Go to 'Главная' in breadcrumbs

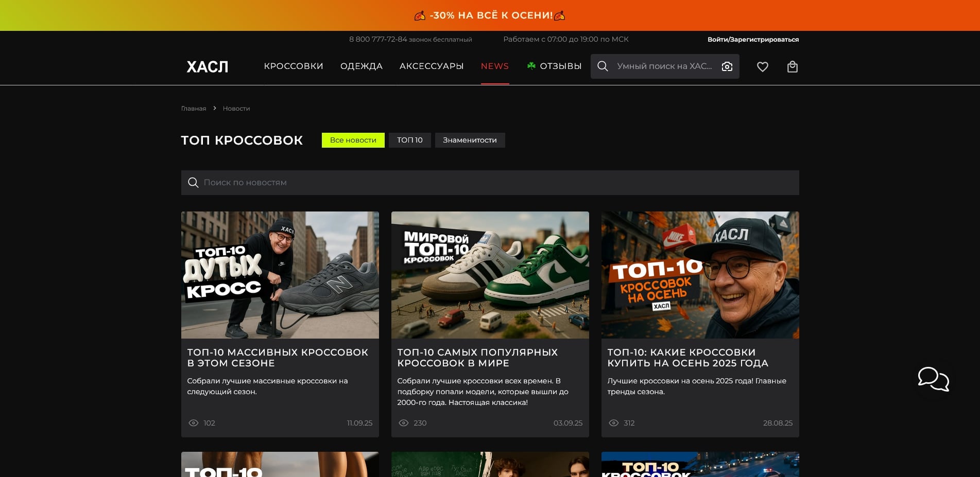tap(194, 109)
